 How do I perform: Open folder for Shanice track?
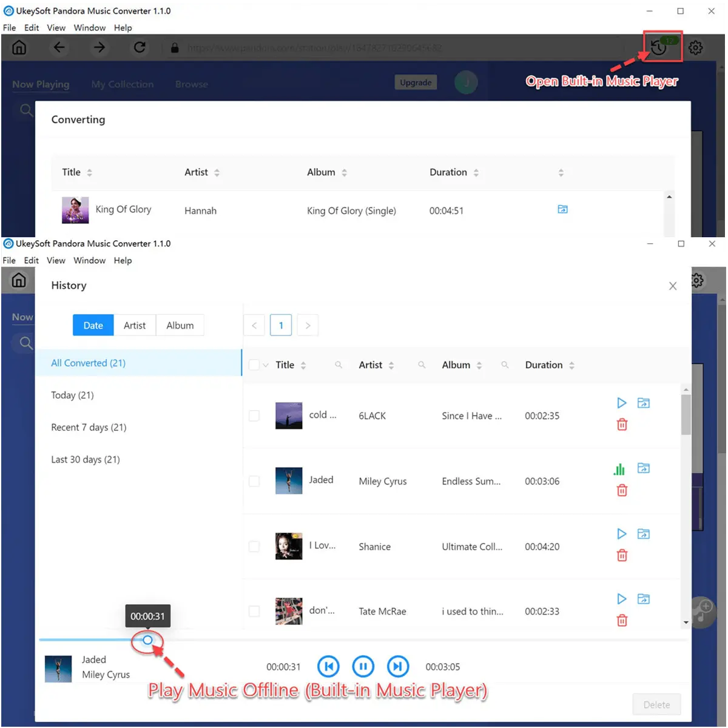pos(644,534)
